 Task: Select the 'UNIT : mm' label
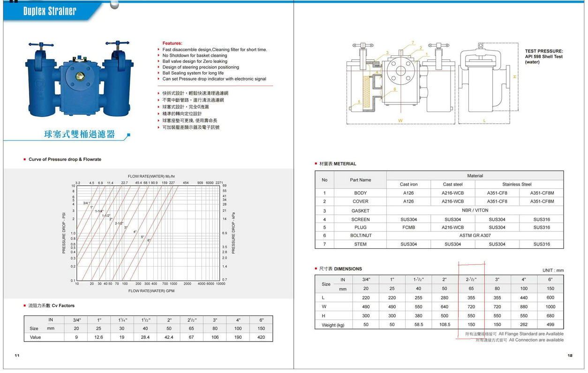(x=553, y=270)
